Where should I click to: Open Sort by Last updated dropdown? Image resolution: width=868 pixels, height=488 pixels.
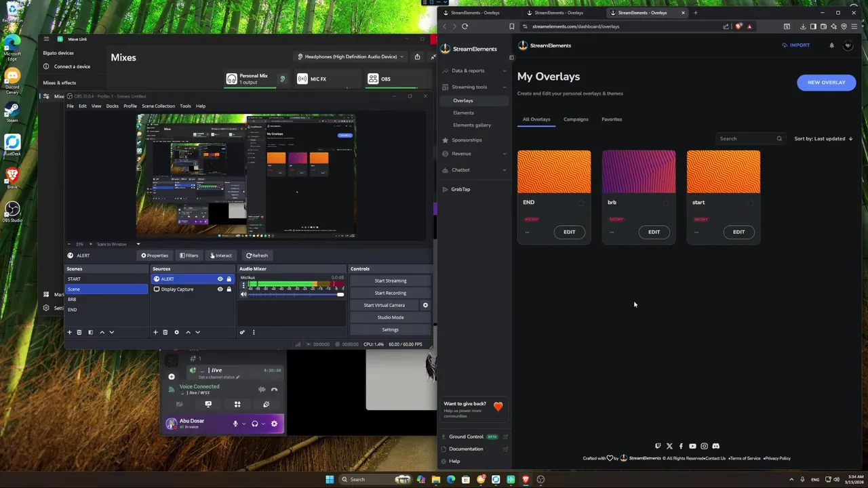(x=823, y=138)
